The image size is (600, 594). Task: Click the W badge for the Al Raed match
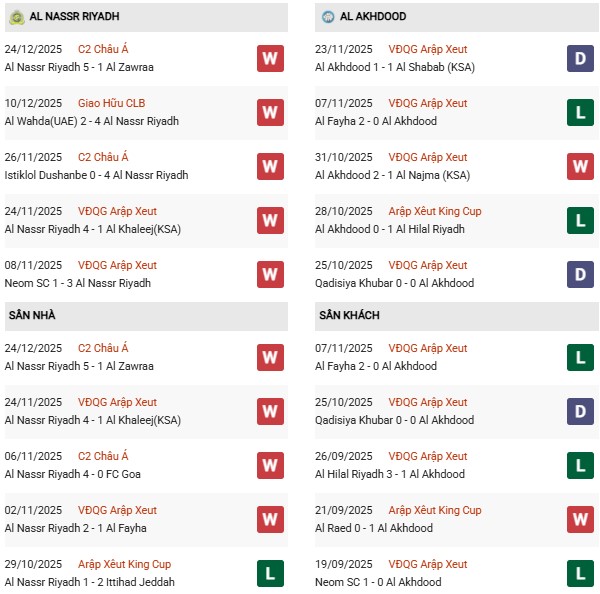pyautogui.click(x=579, y=519)
